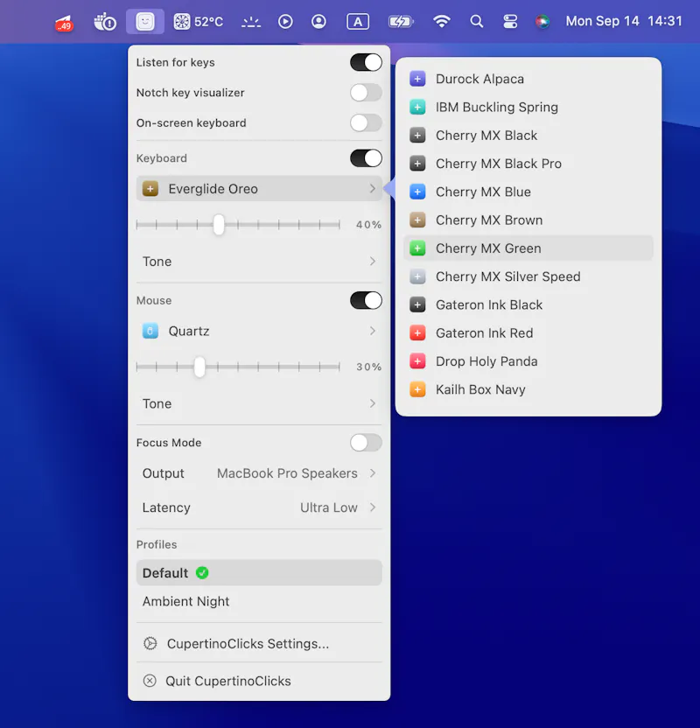Click the Gateron Ink Red switch icon
700x728 pixels.
tap(417, 332)
